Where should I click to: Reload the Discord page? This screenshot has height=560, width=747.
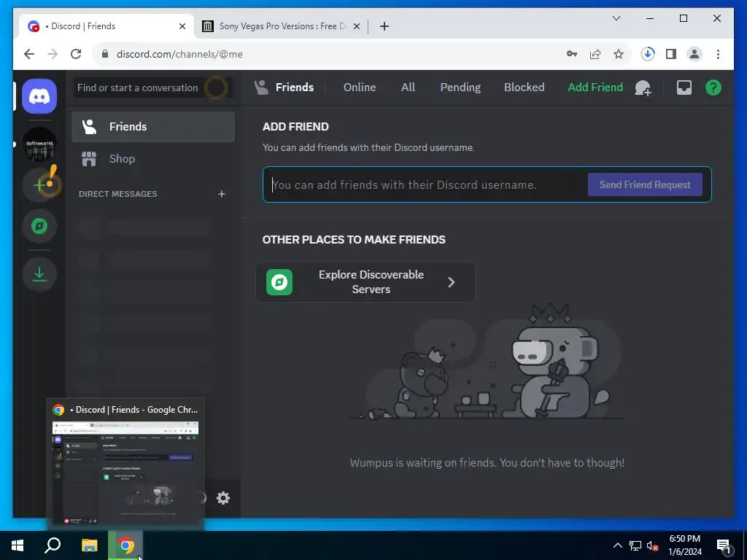pyautogui.click(x=76, y=54)
